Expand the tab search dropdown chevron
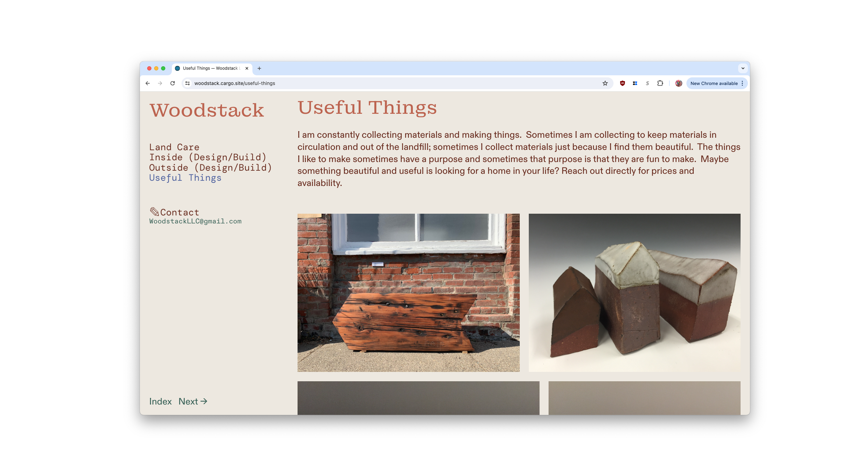Viewport: 868px width, 468px height. [x=743, y=68]
